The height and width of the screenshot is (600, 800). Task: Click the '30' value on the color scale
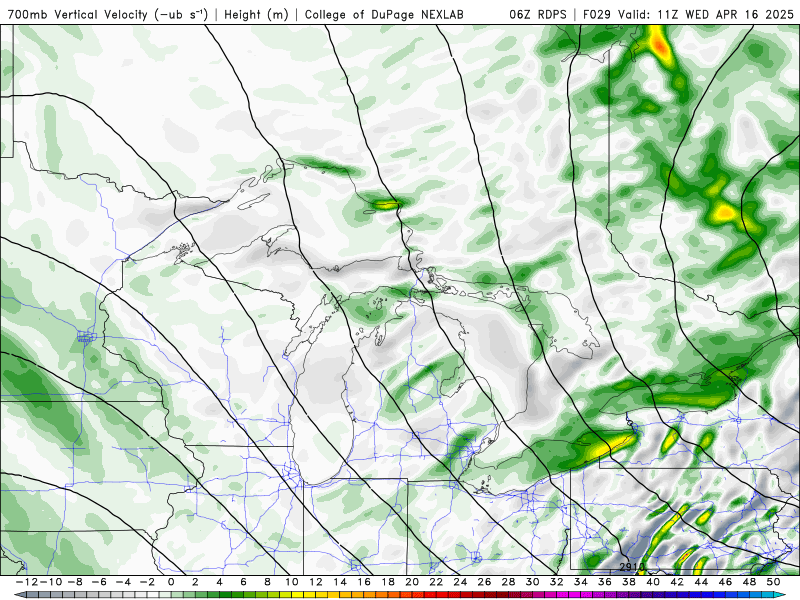tap(533, 582)
